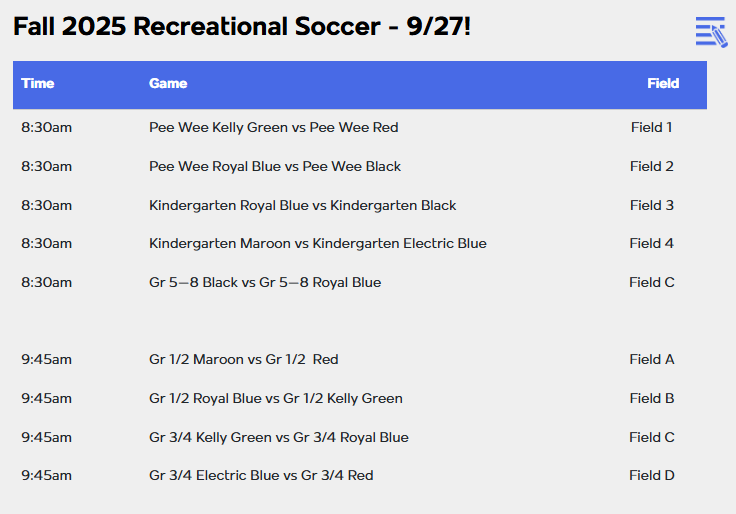Click the Field column header
Screen dimensions: 736x514
[x=663, y=84]
